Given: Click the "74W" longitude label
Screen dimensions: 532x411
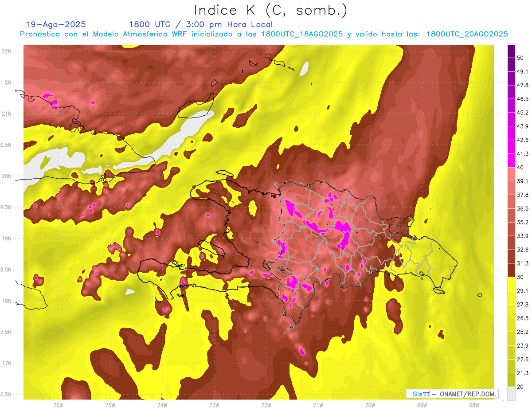Looking at the screenshot, I should tap(162, 405).
